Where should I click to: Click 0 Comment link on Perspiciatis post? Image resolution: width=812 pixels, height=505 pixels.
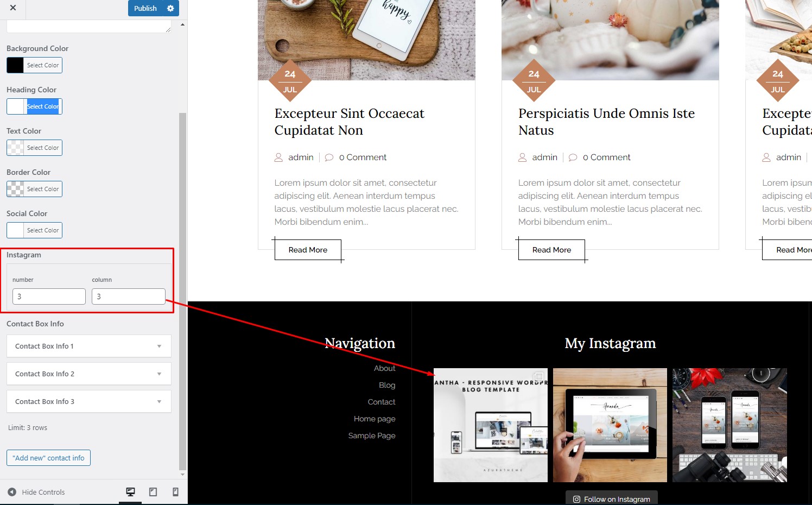point(606,157)
